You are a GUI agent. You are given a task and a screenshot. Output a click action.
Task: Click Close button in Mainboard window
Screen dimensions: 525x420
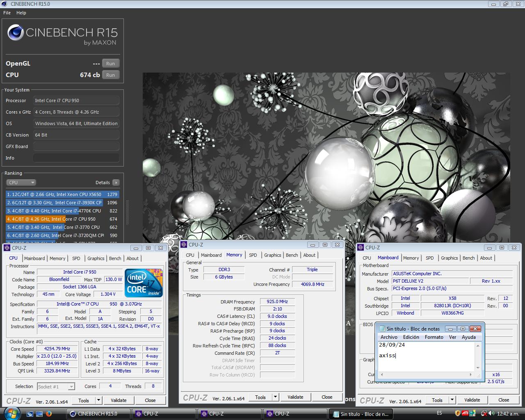(x=504, y=400)
